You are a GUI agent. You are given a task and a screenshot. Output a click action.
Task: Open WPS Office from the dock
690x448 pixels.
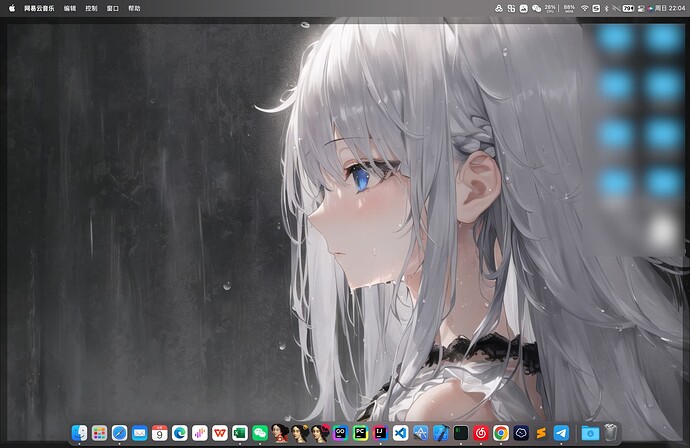220,433
